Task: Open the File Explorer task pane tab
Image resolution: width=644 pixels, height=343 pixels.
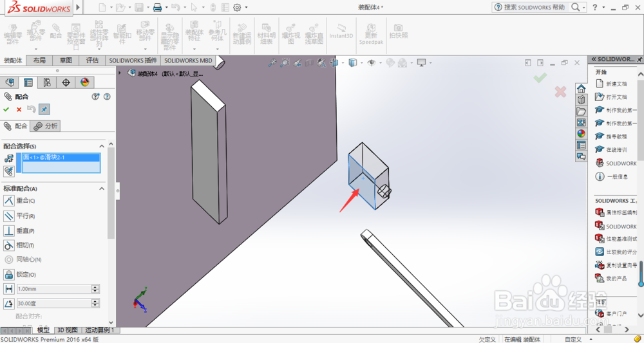Action: tap(581, 111)
